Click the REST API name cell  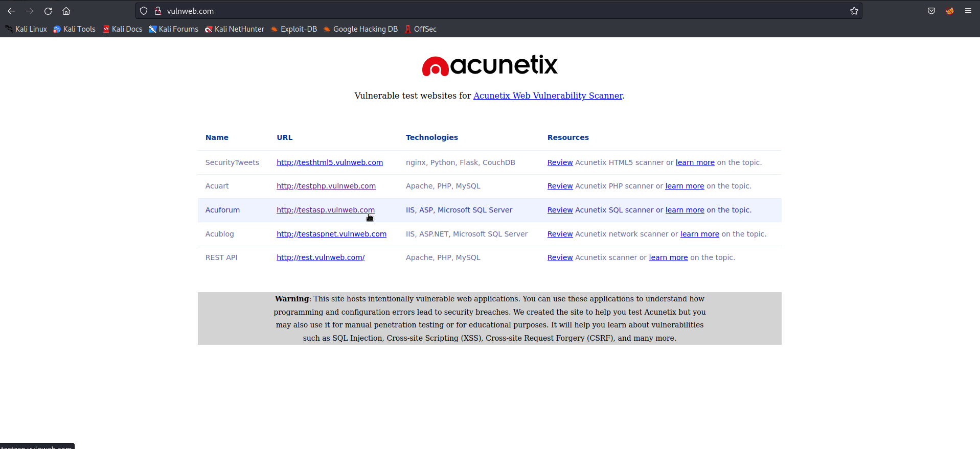(x=221, y=257)
